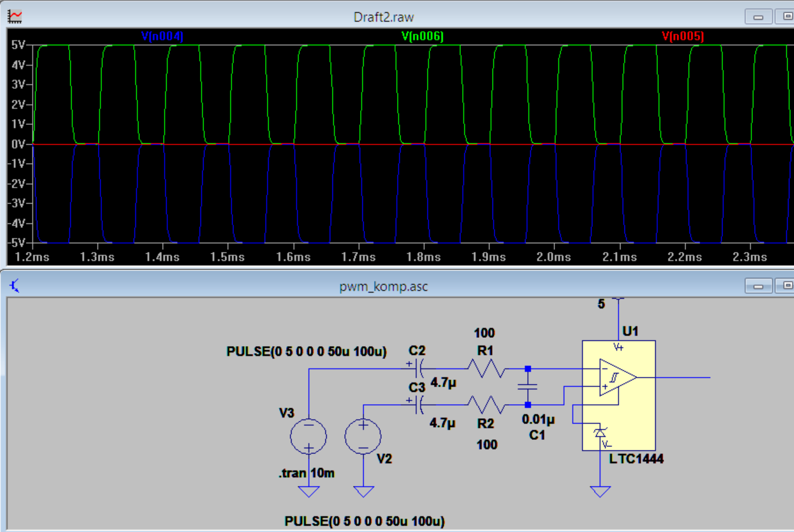Minimize the Draft2.raw waveform window
The width and height of the screenshot is (794, 532).
758,16
